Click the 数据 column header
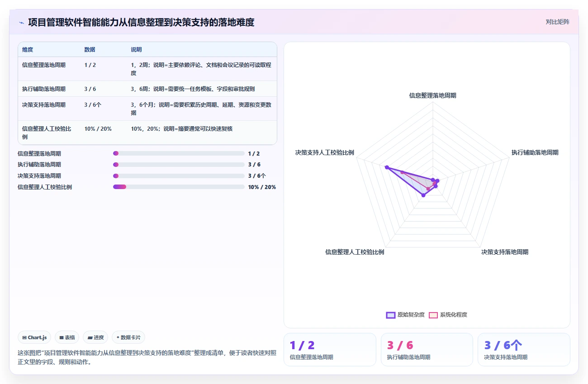The width and height of the screenshot is (588, 384). tap(90, 50)
